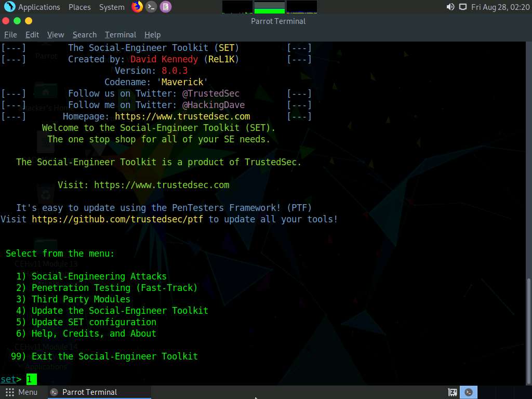Click the set> prompt input area
The image size is (532, 399).
30,379
